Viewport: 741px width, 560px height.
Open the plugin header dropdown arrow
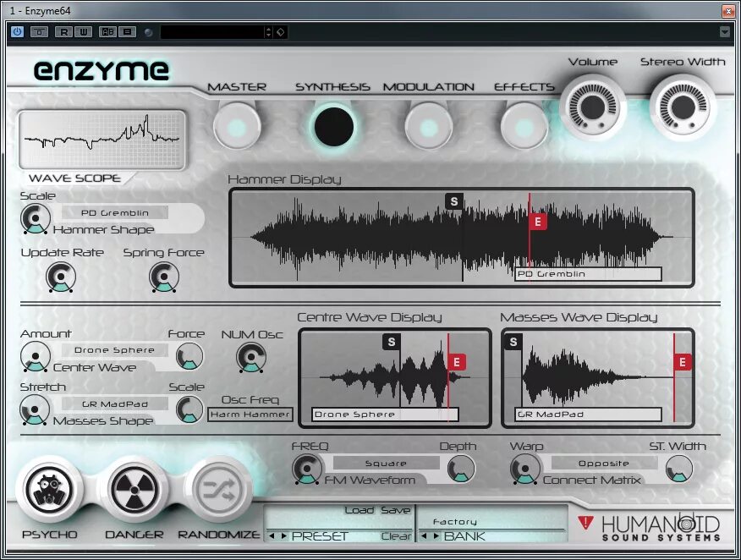(x=724, y=31)
